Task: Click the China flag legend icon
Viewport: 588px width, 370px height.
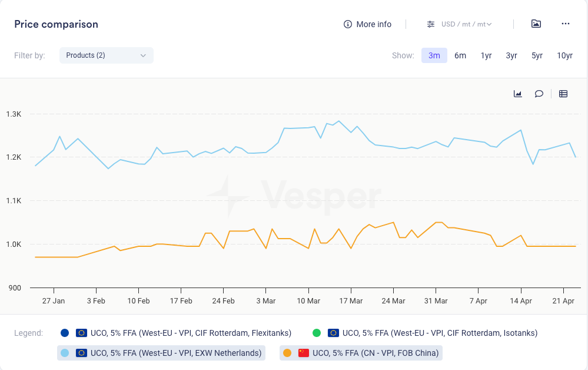Action: point(304,353)
